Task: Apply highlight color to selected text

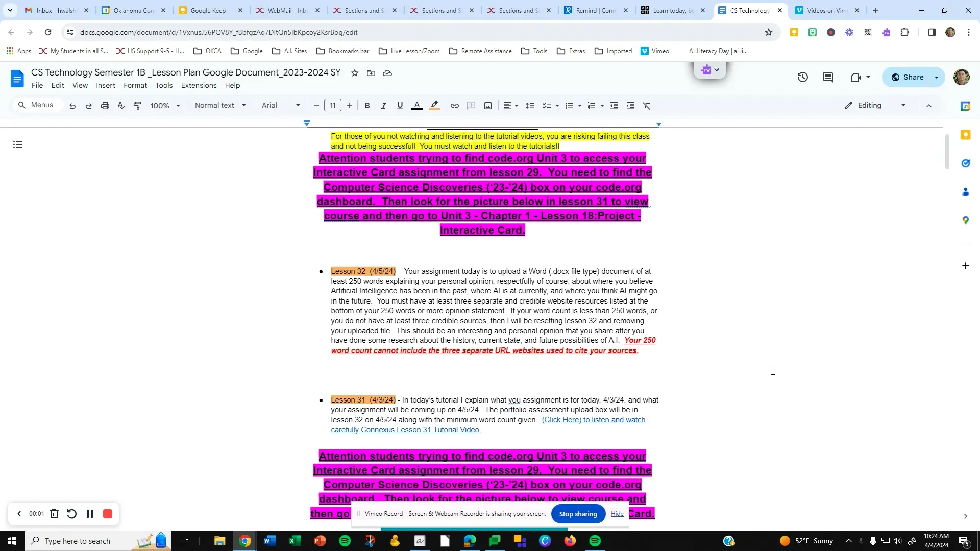Action: pos(434,105)
